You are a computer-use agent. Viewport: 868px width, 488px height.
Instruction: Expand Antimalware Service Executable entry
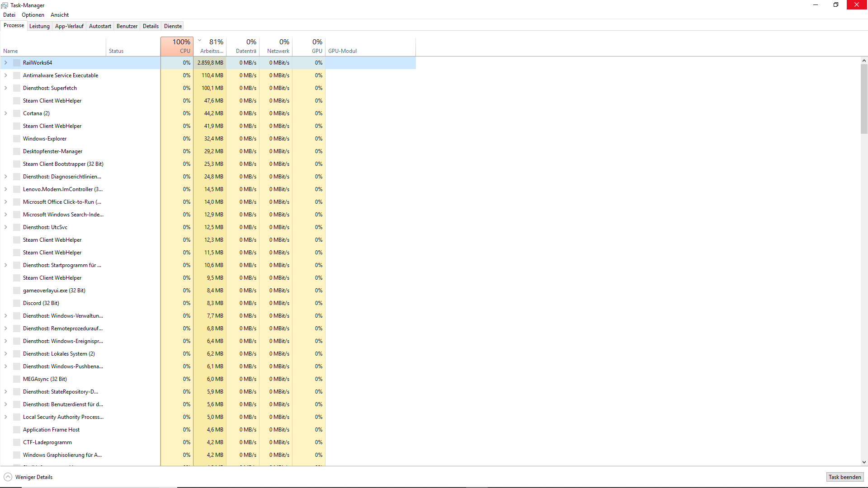point(6,75)
